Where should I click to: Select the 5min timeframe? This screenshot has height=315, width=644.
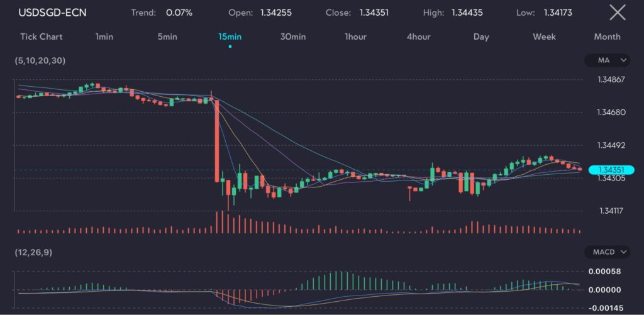[x=167, y=36]
